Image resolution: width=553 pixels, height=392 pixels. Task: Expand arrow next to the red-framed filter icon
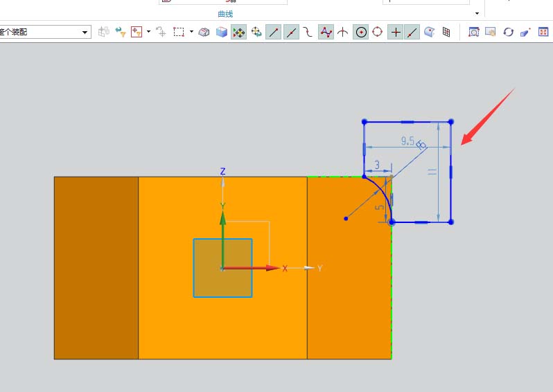click(148, 32)
